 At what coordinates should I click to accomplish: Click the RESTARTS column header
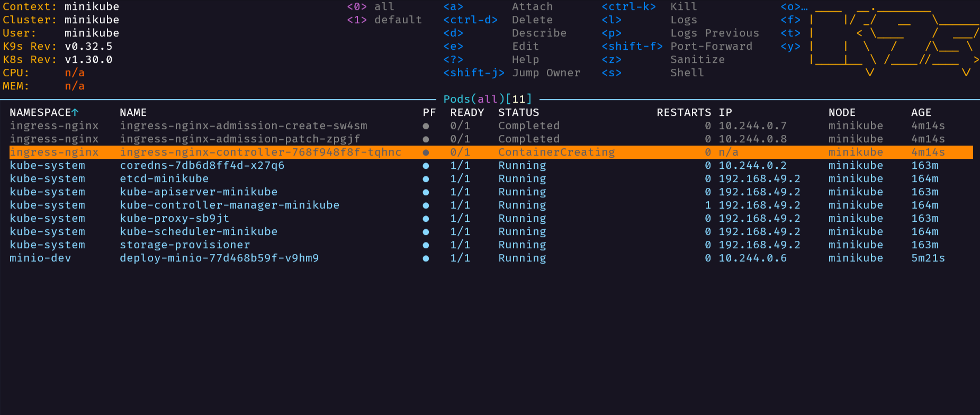(684, 113)
